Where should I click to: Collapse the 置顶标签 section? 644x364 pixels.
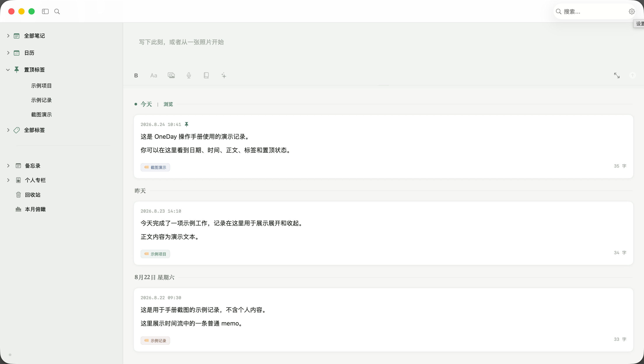coord(8,70)
